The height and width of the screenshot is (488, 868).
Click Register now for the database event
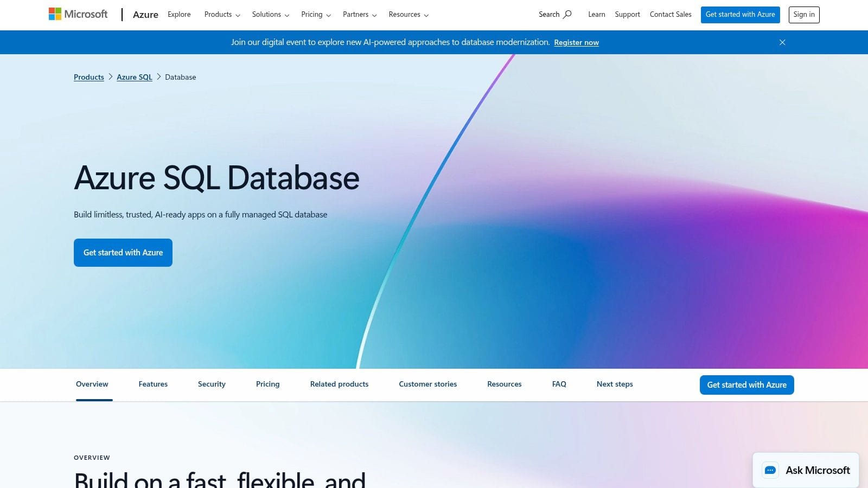click(x=576, y=42)
